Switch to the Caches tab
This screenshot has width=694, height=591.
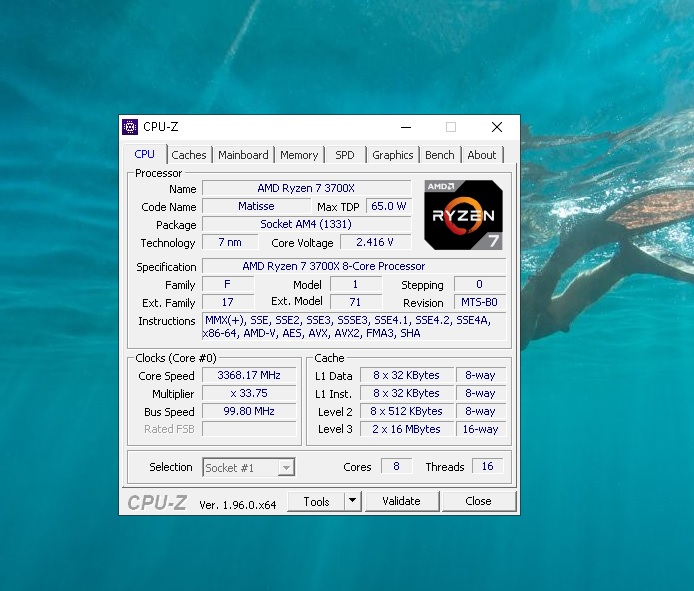point(188,155)
